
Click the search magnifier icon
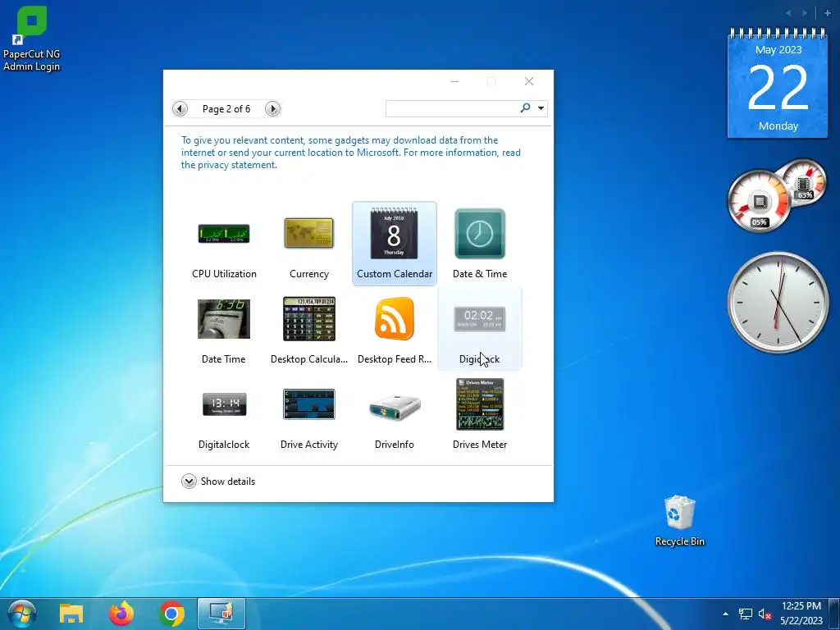pos(526,108)
